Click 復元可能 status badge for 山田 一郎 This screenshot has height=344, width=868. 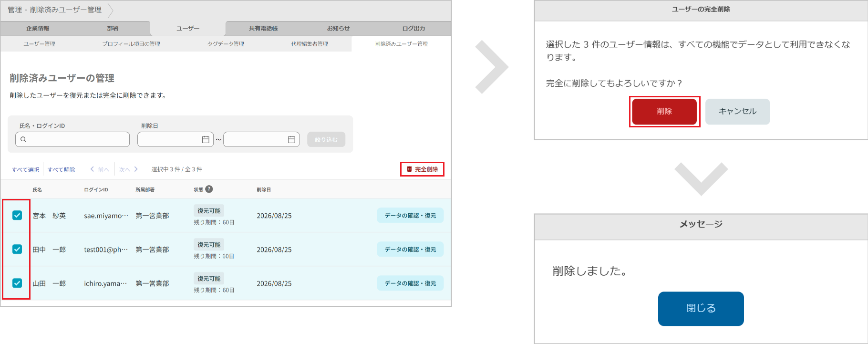[x=209, y=278]
